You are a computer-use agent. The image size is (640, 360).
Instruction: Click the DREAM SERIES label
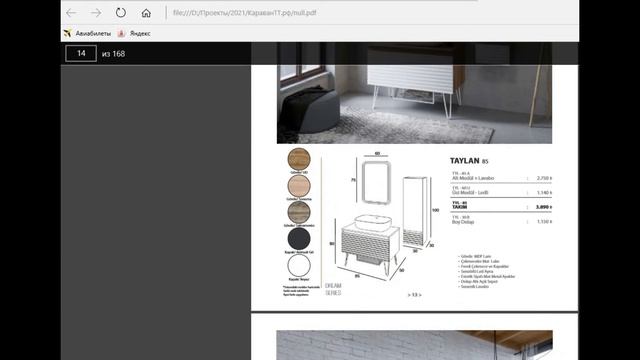point(333,289)
